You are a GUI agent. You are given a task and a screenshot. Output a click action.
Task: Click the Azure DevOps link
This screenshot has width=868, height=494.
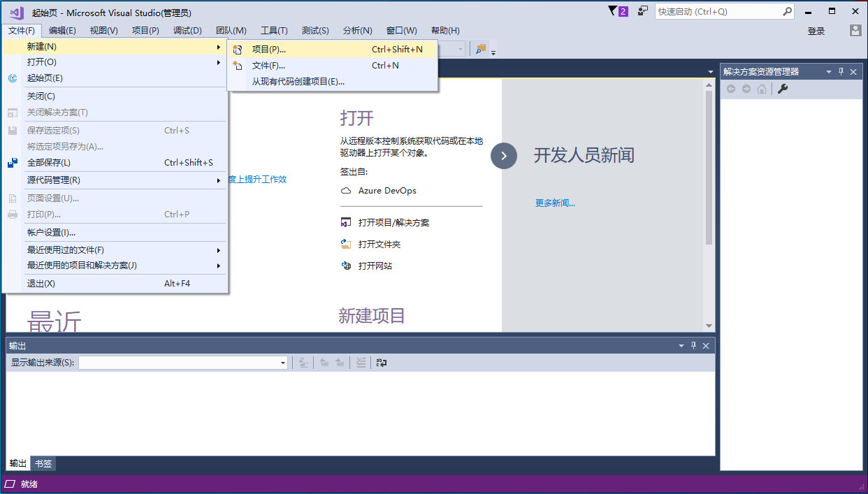click(387, 191)
